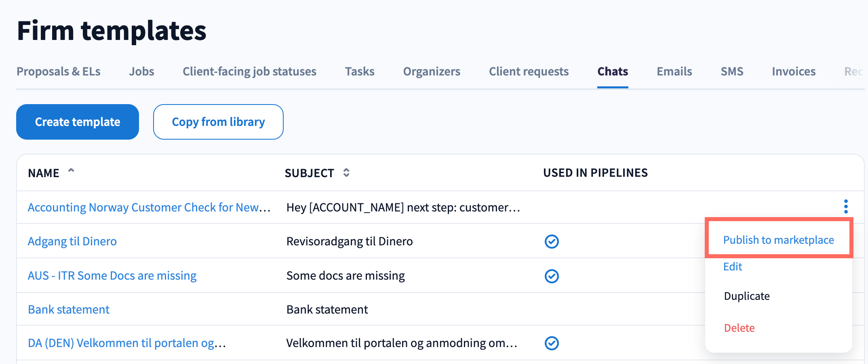Viewport: 868px width, 364px height.
Task: Click the Create template button
Action: pyautogui.click(x=78, y=122)
